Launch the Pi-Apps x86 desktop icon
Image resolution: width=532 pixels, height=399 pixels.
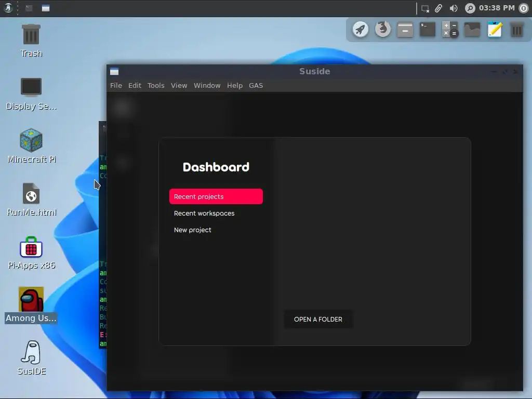31,253
